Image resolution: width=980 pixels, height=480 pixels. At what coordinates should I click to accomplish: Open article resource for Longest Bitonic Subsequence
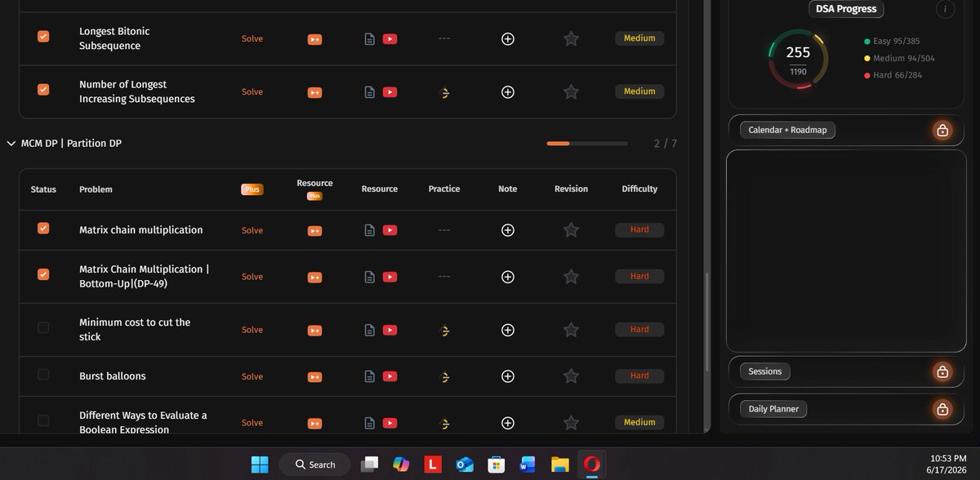point(369,38)
